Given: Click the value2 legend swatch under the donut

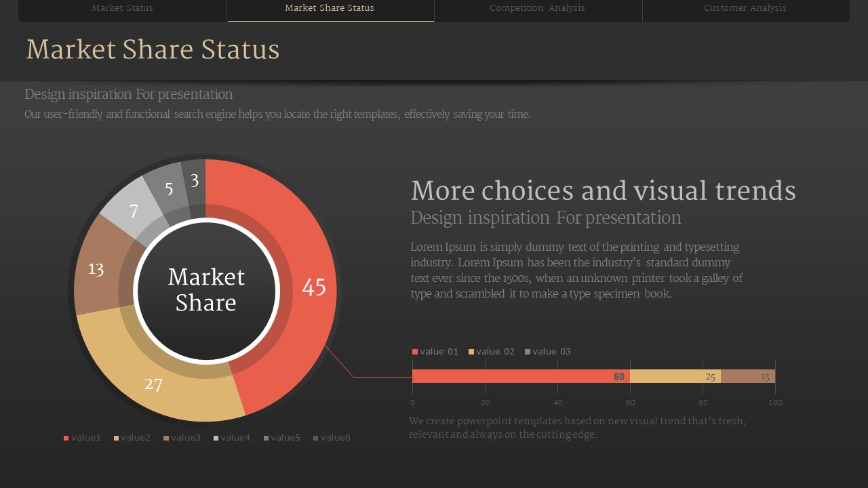Looking at the screenshot, I should [117, 438].
